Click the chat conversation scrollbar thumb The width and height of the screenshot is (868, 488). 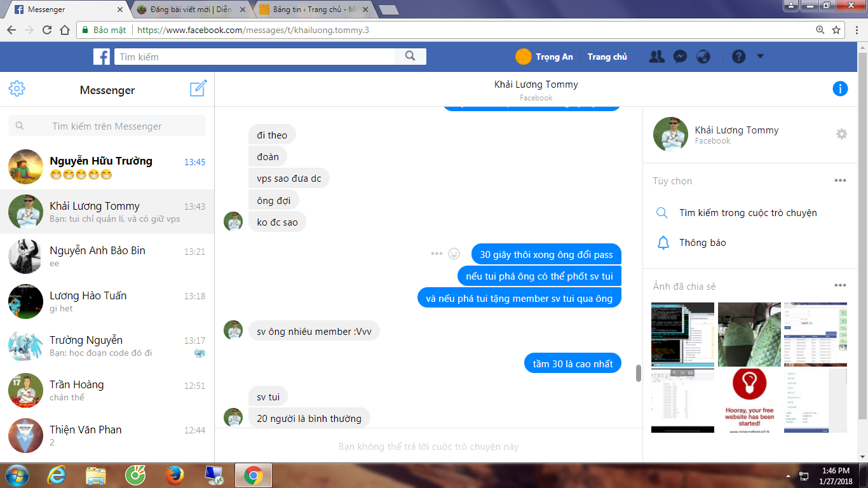coord(638,374)
